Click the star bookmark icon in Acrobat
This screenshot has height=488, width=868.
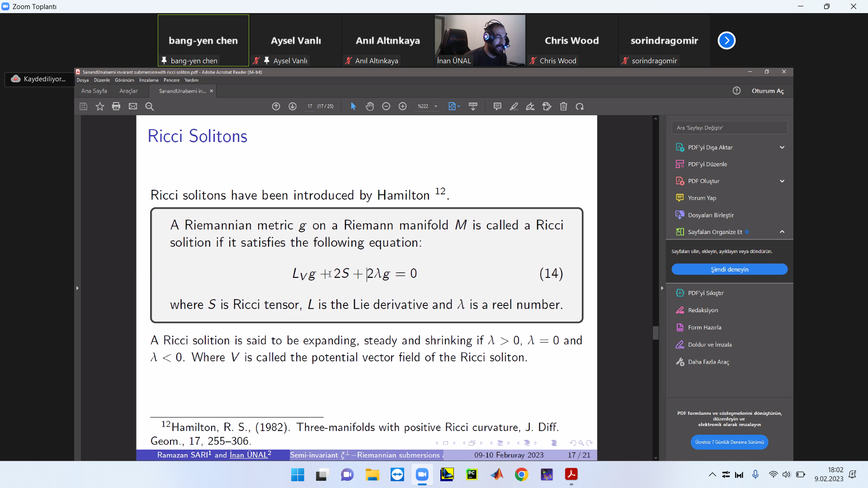pos(100,107)
